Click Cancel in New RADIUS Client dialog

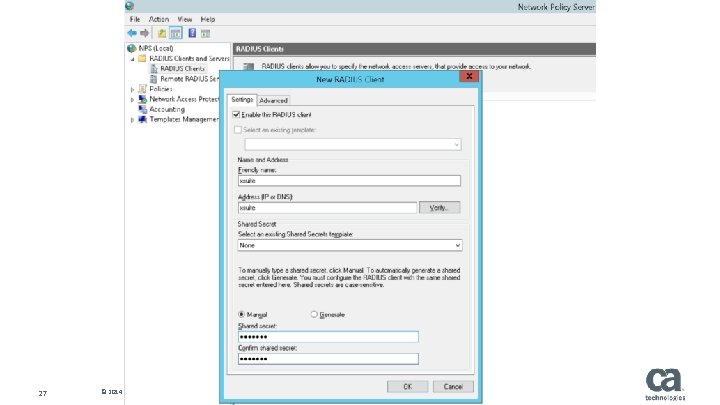pyautogui.click(x=453, y=387)
